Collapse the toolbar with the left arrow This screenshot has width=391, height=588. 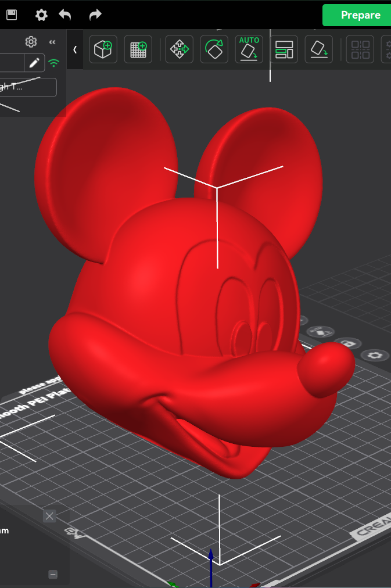75,49
